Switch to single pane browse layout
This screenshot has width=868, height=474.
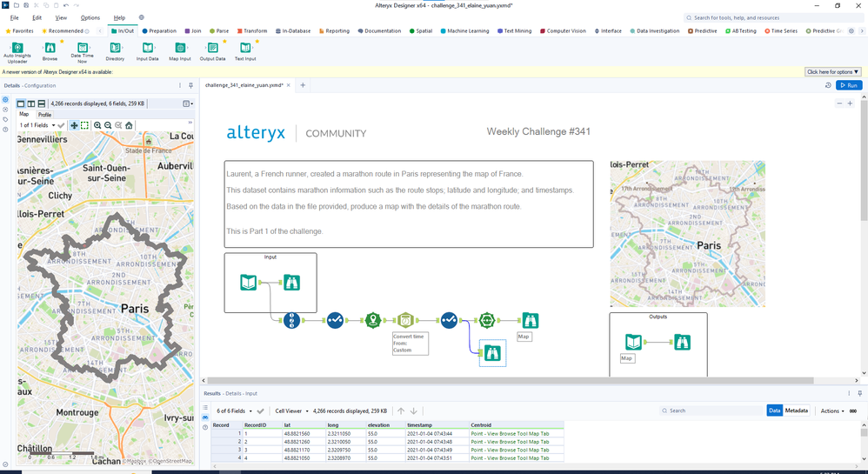pyautogui.click(x=21, y=103)
